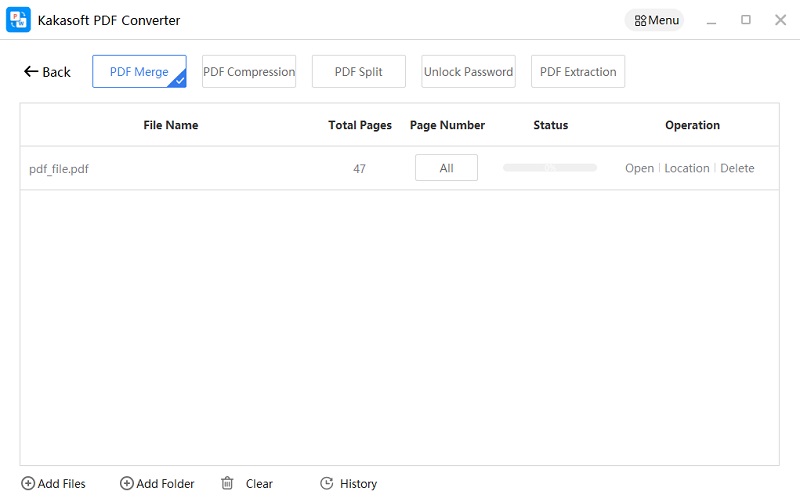Switch to PDF Compression tab
This screenshot has width=800, height=502.
249,71
